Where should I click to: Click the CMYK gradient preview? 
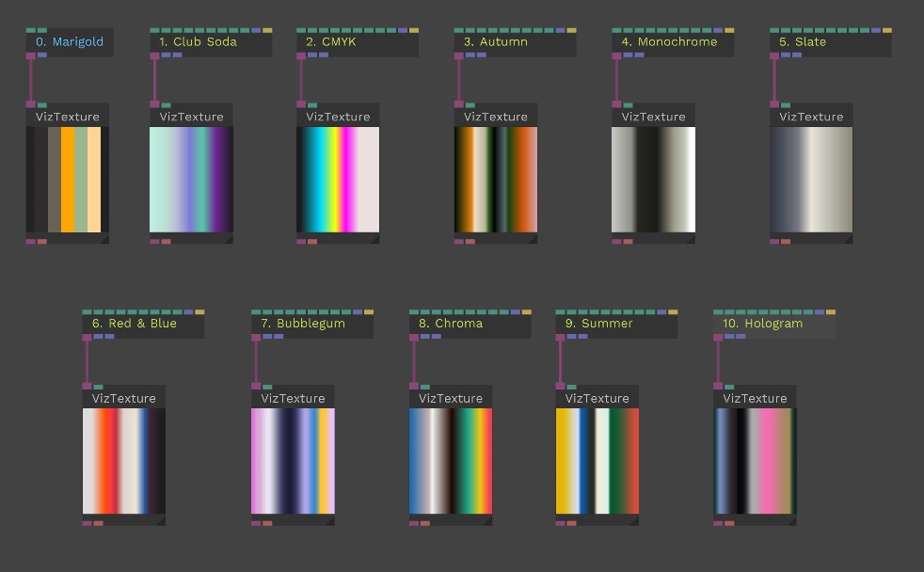338,179
